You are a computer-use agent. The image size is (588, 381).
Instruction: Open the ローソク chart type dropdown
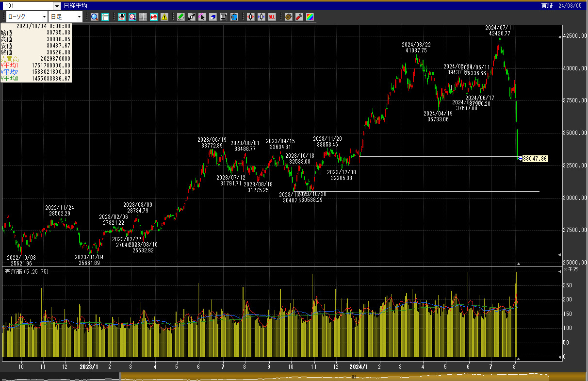tap(43, 17)
